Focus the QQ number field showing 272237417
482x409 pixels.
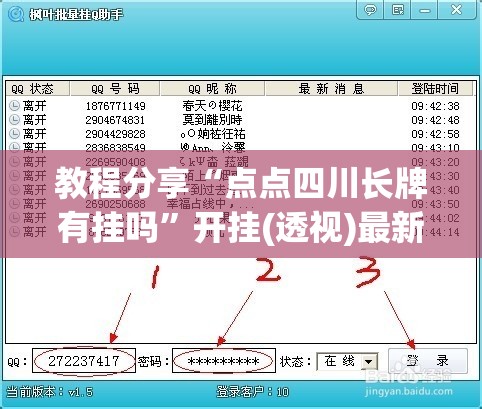(x=84, y=361)
